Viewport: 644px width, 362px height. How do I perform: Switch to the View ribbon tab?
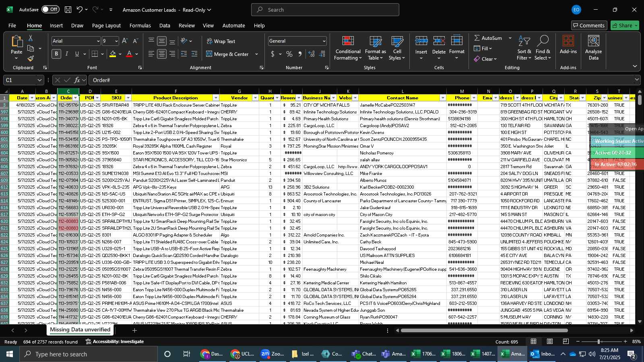coord(208,25)
